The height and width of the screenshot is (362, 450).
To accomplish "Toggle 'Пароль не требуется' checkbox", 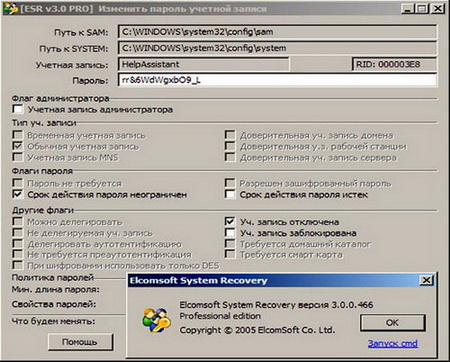I will coord(18,183).
